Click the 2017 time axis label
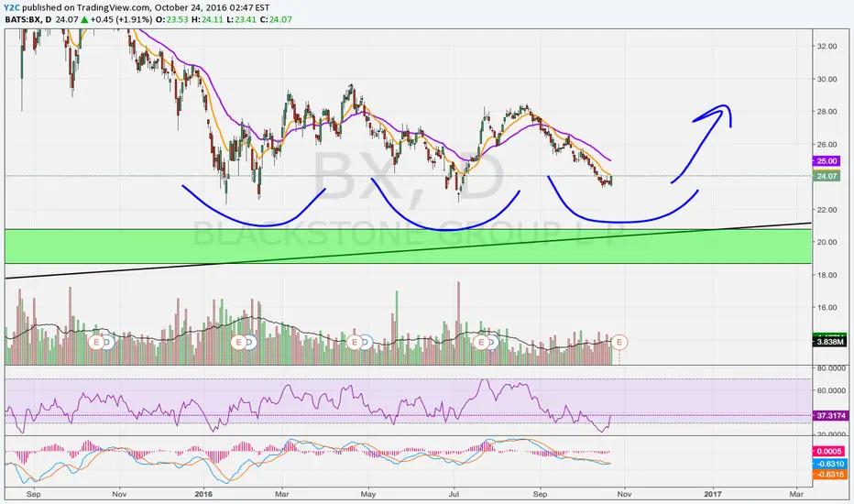The height and width of the screenshot is (504, 854). tap(712, 494)
